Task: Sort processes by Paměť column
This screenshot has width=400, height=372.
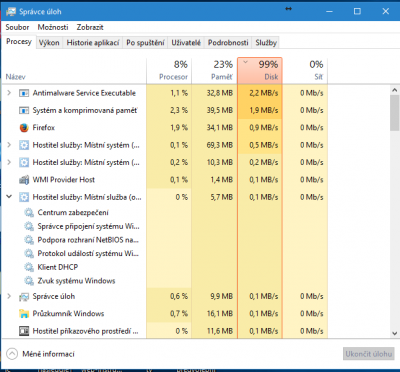Action: coord(214,70)
